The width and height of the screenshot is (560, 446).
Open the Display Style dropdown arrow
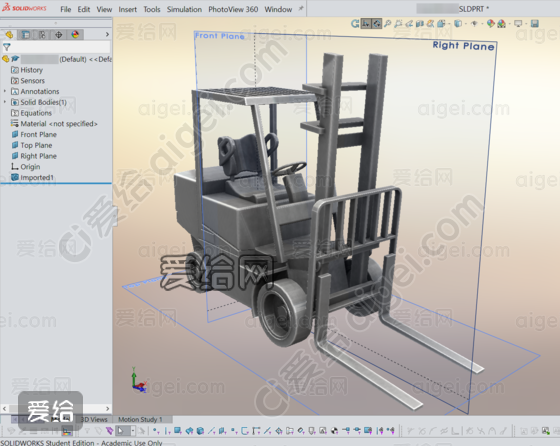click(465, 24)
